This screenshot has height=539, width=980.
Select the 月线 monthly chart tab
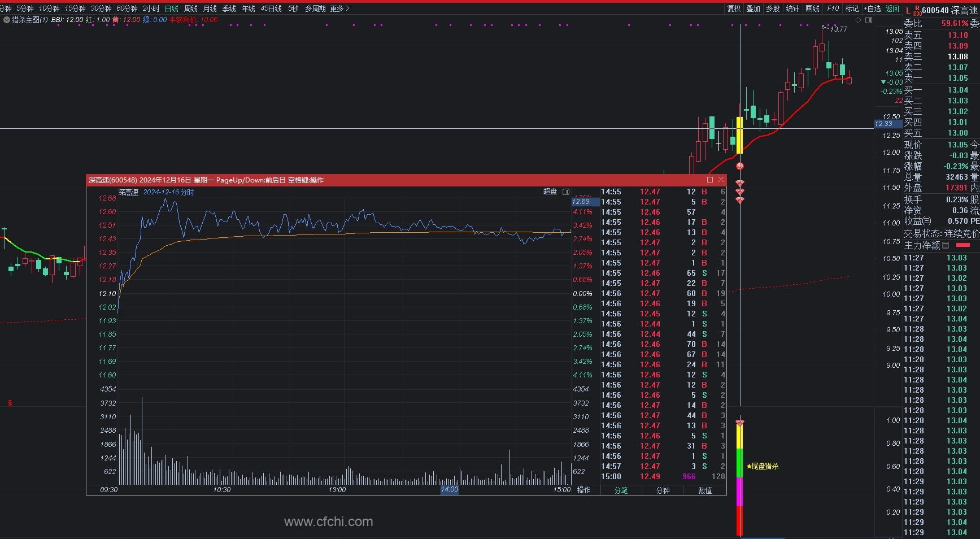(210, 8)
